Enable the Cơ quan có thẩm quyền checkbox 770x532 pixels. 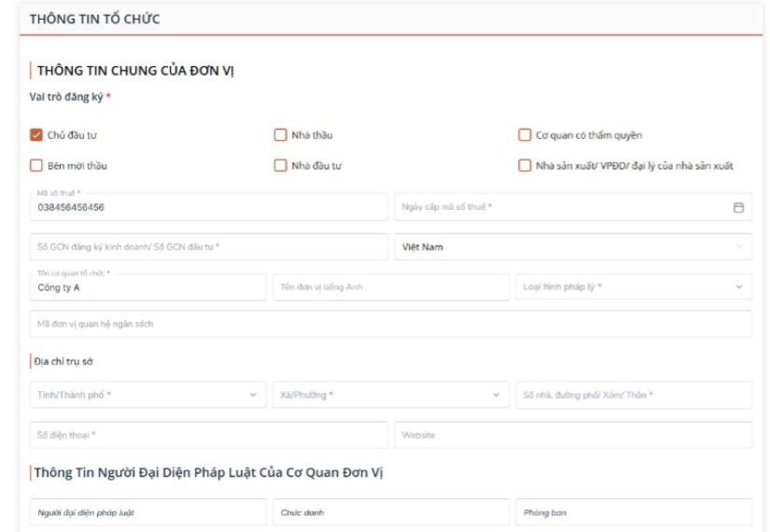(525, 135)
